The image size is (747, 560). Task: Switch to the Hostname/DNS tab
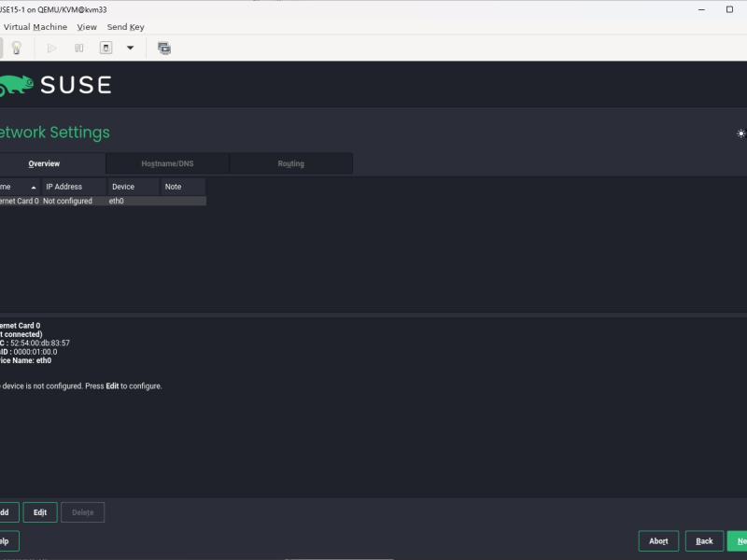coord(168,164)
